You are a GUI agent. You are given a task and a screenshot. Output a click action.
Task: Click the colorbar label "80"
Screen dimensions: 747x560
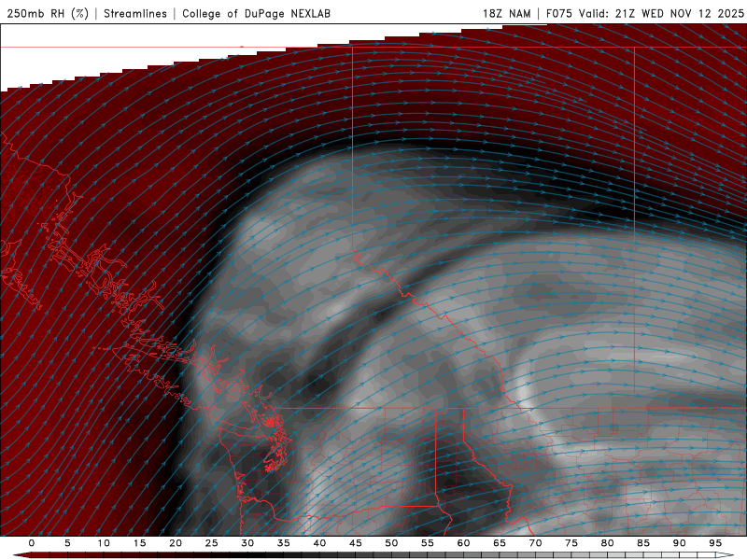tap(607, 543)
